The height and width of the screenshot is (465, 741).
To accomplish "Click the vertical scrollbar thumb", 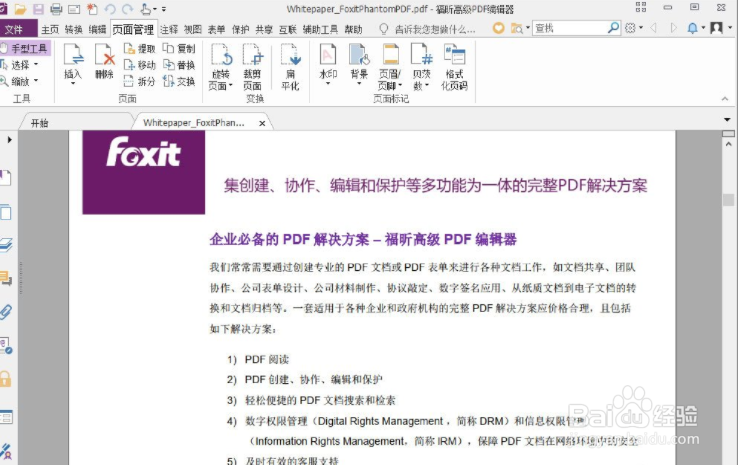I will coord(728,200).
